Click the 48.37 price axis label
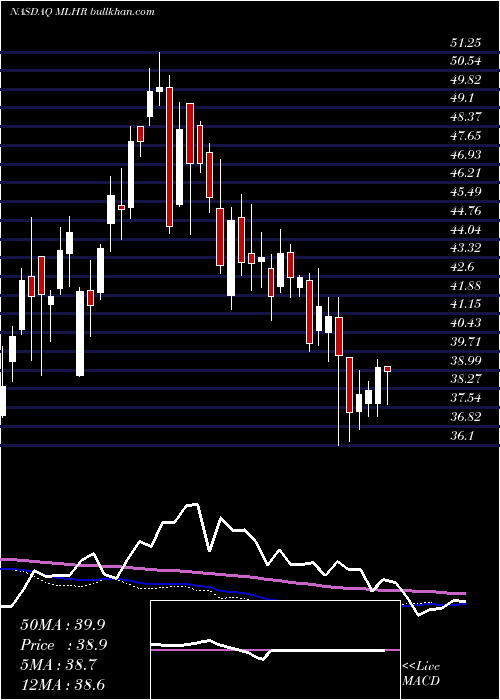Image resolution: width=500 pixels, height=700 pixels. point(466,117)
